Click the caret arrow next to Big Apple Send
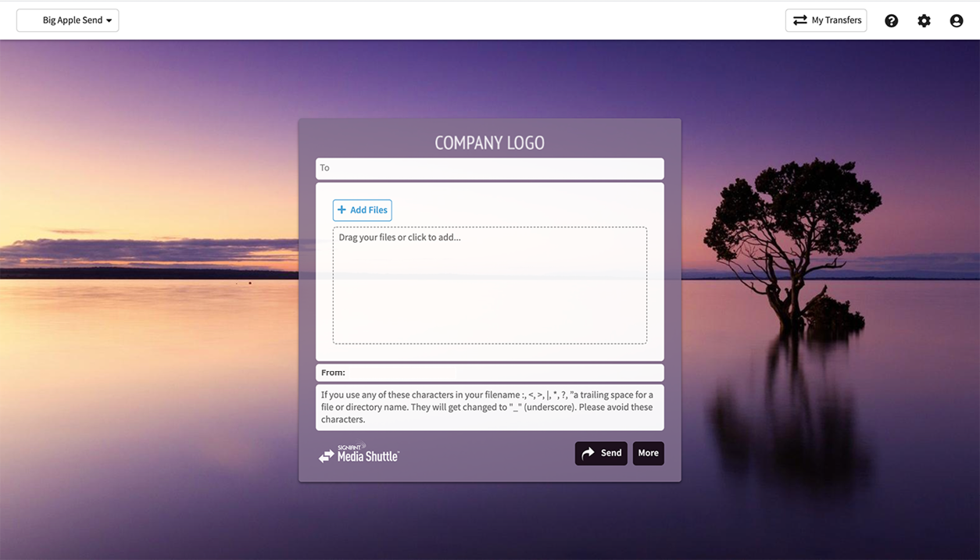 pyautogui.click(x=109, y=21)
